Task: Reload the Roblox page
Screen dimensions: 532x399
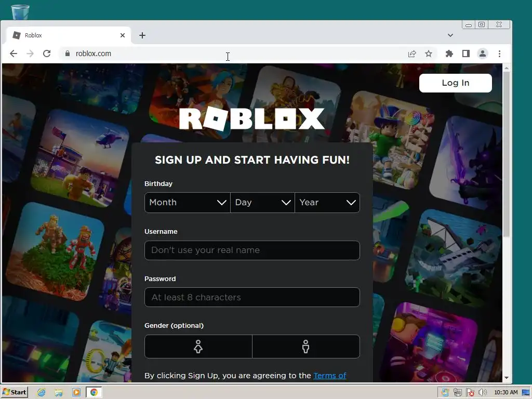Action: [x=47, y=54]
